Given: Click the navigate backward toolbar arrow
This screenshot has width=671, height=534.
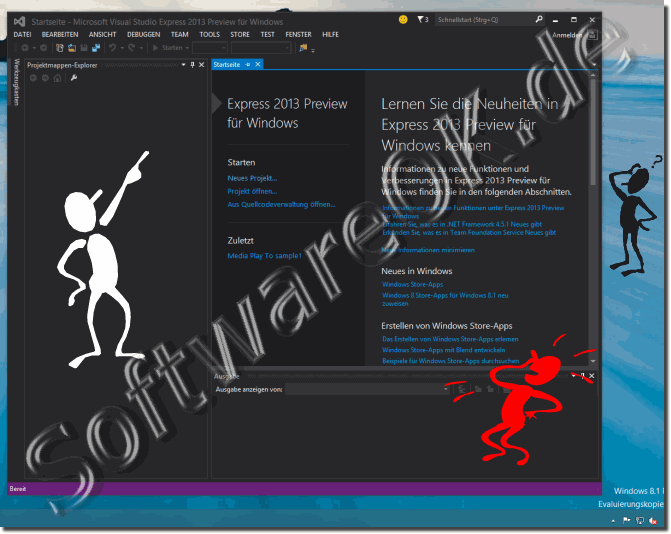Looking at the screenshot, I should (25, 48).
